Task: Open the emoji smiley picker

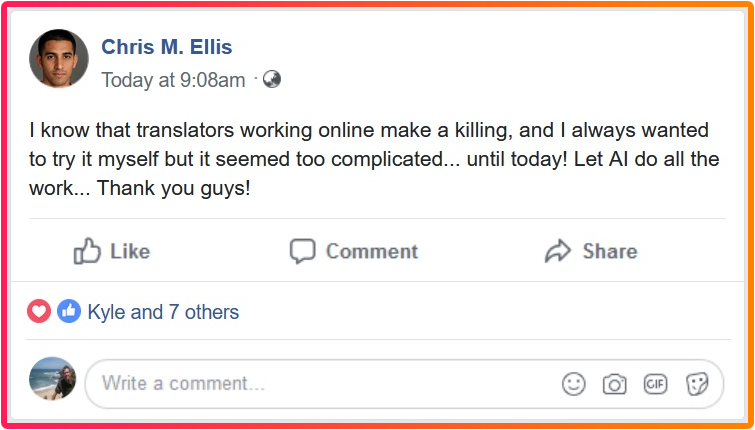Action: tap(573, 383)
